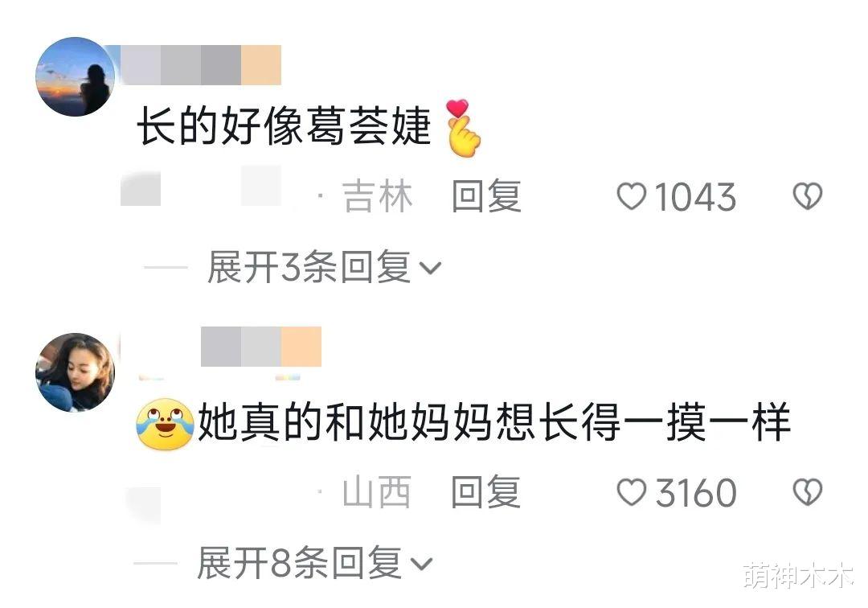Tap the 1043 like count
Image resolution: width=868 pixels, height=608 pixels.
pyautogui.click(x=695, y=197)
